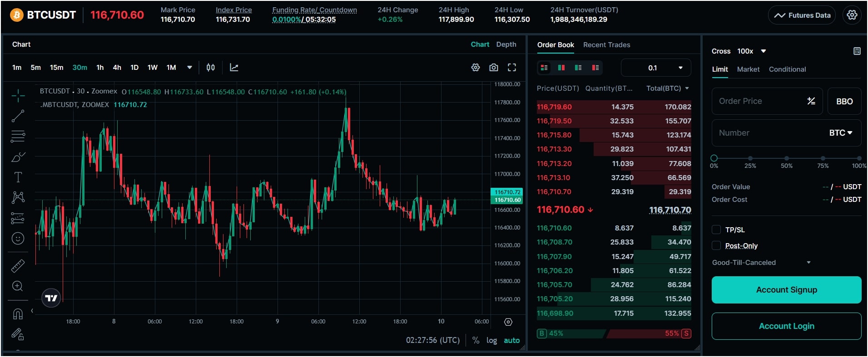Select the crosshair cursor tool
The image size is (868, 357).
(x=18, y=95)
